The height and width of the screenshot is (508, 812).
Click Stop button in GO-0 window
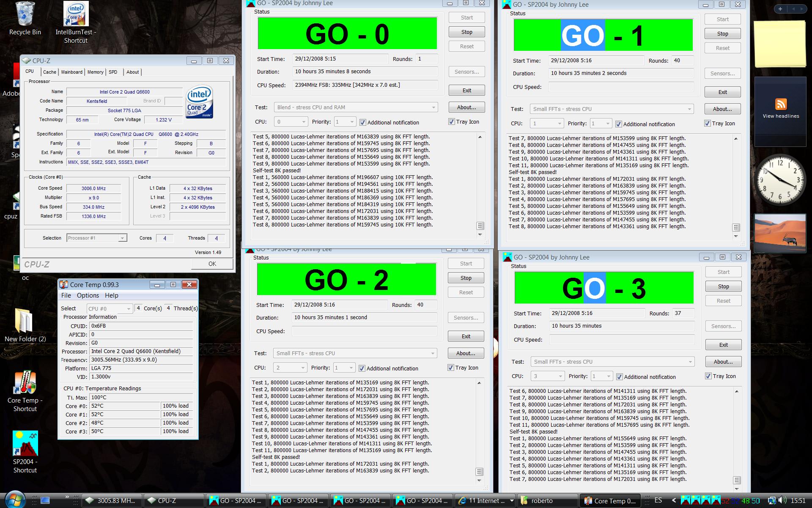click(466, 32)
